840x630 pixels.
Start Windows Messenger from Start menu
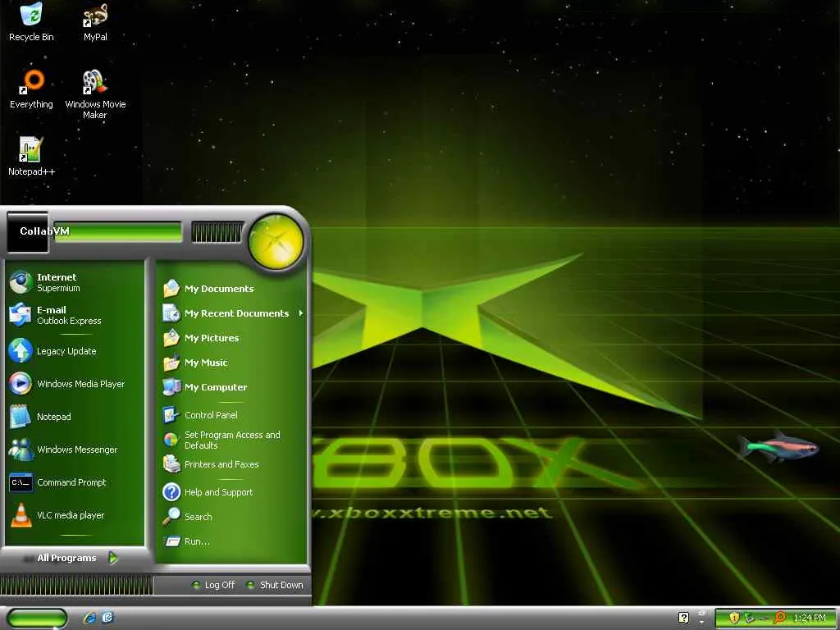75,450
